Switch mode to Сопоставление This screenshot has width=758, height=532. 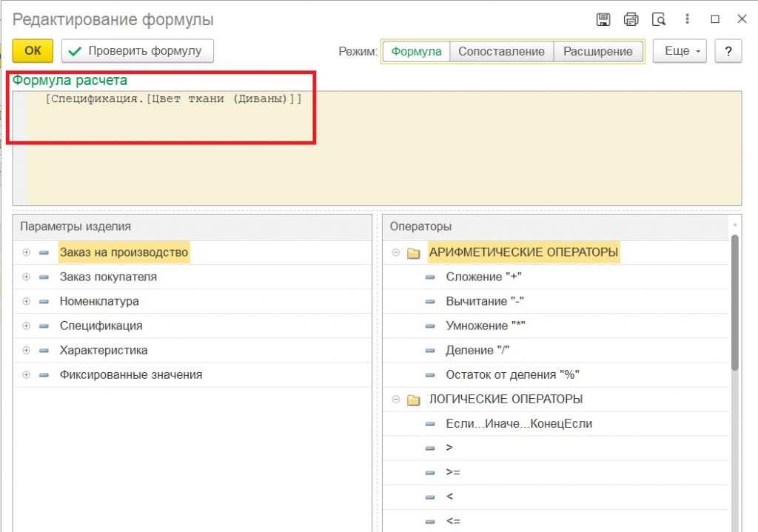click(501, 51)
